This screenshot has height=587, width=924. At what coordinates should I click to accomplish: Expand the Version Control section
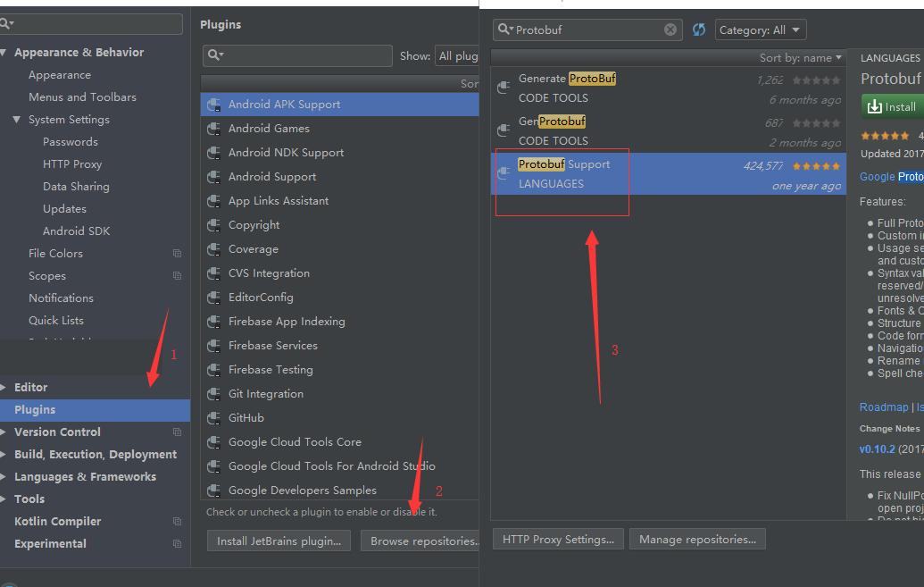tap(3, 432)
